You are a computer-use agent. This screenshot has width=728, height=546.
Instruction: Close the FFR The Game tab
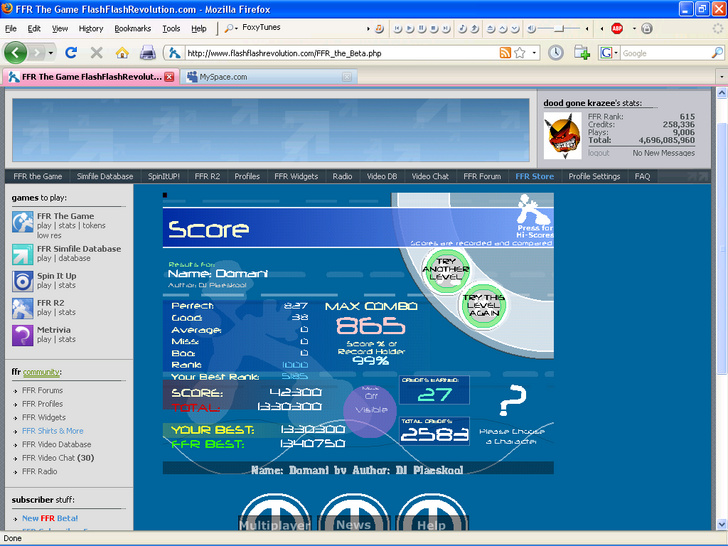pyautogui.click(x=169, y=77)
